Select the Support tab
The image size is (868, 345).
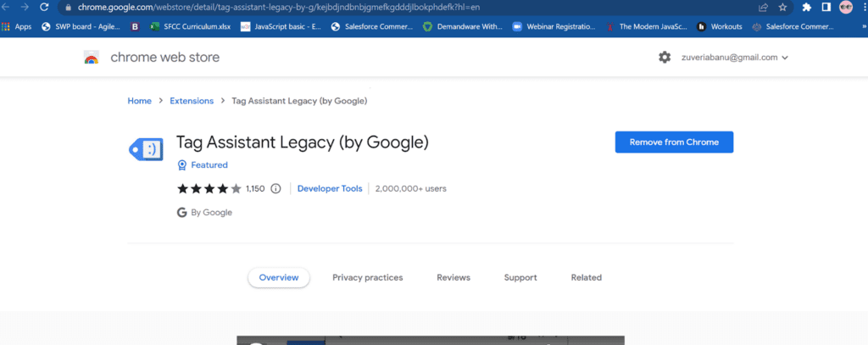520,277
